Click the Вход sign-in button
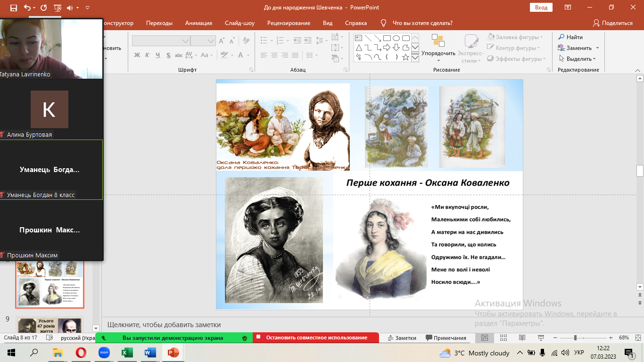 pyautogui.click(x=541, y=8)
